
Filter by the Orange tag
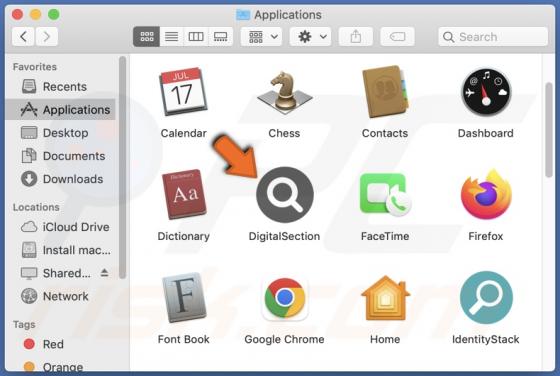(x=60, y=367)
